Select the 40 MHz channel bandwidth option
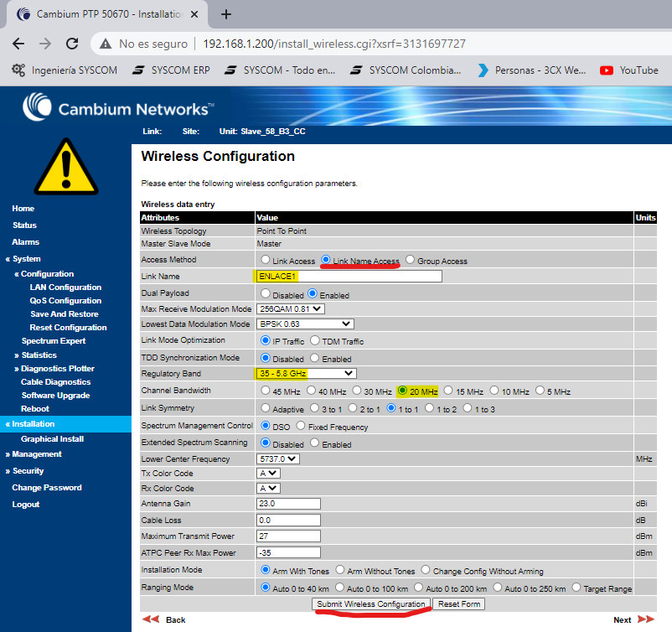Viewport: 672px width, 632px height. pos(311,391)
